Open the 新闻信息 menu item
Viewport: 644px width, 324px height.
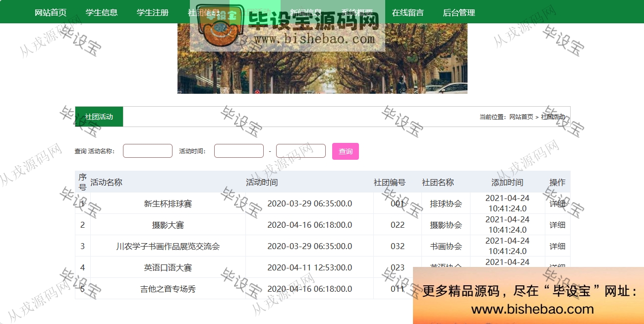pyautogui.click(x=306, y=12)
